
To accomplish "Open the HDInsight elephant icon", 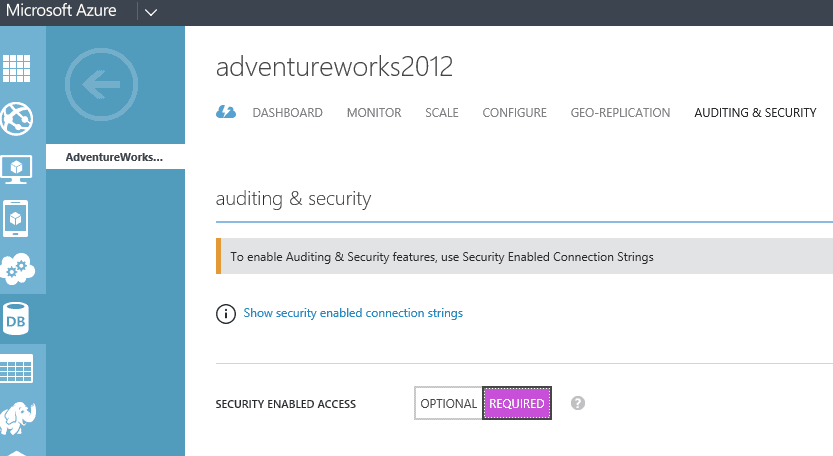I will coord(18,418).
